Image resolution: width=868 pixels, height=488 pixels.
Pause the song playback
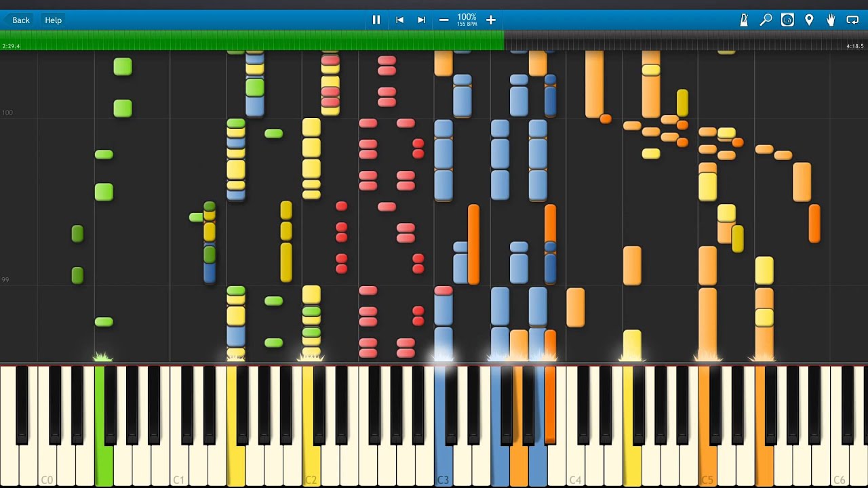coord(376,20)
